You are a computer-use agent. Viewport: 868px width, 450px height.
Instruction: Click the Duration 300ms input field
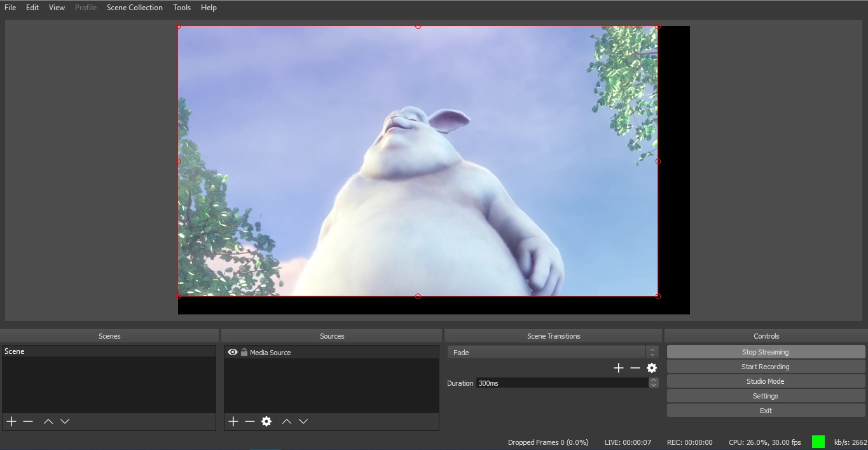point(561,383)
